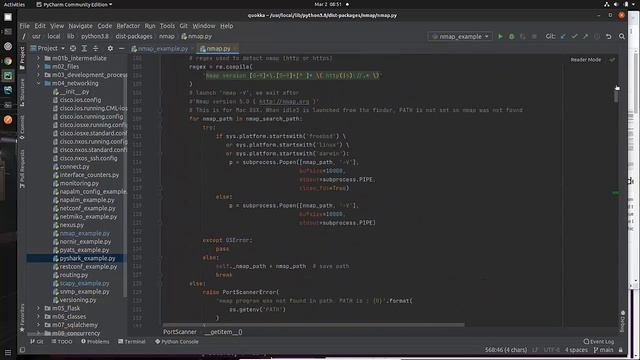Open the nmap_example run configuration dropdown
Viewport: 640px width, 360px height.
[460, 36]
